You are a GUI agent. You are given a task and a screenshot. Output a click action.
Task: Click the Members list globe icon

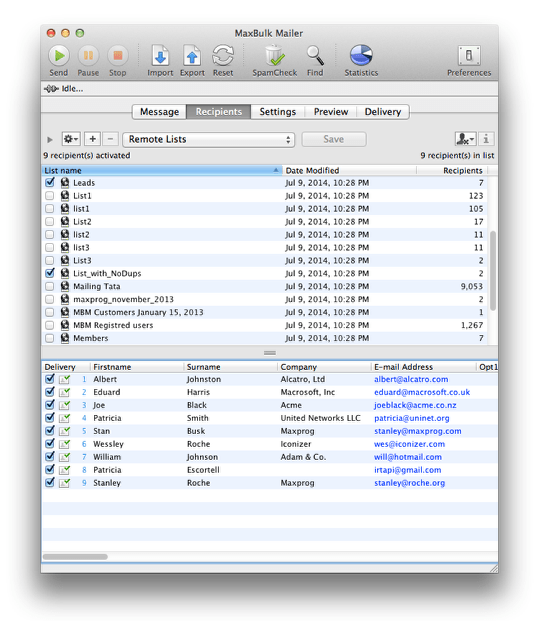tap(65, 338)
